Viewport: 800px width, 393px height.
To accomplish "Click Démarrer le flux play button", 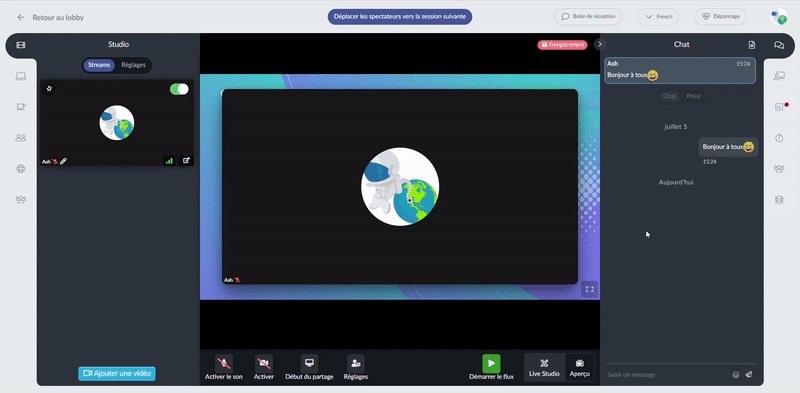I will tap(491, 367).
